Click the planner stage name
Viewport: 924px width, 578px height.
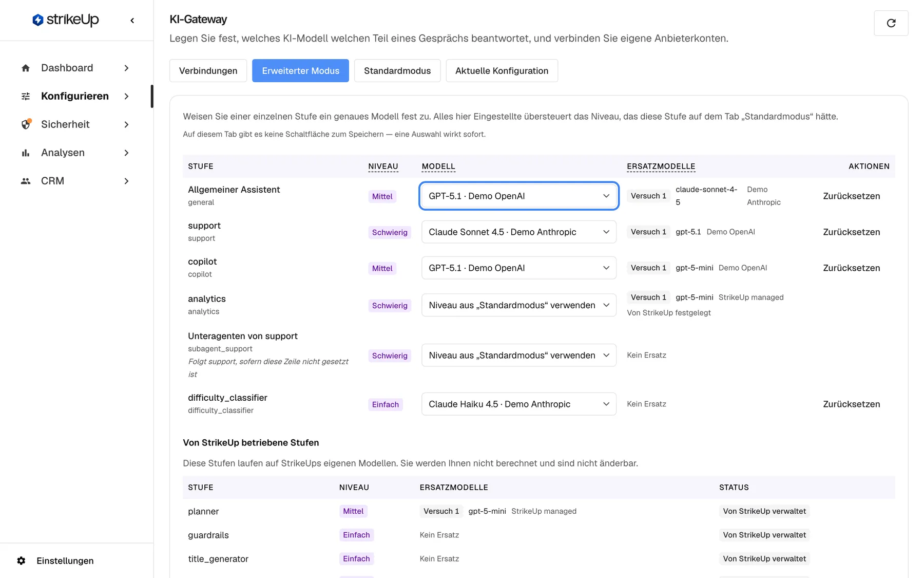click(x=203, y=511)
